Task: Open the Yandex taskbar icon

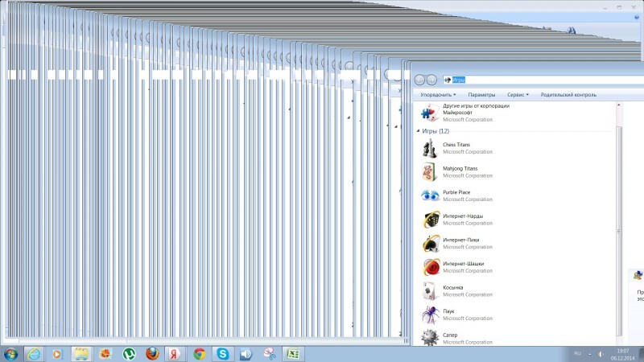Action: (x=175, y=354)
